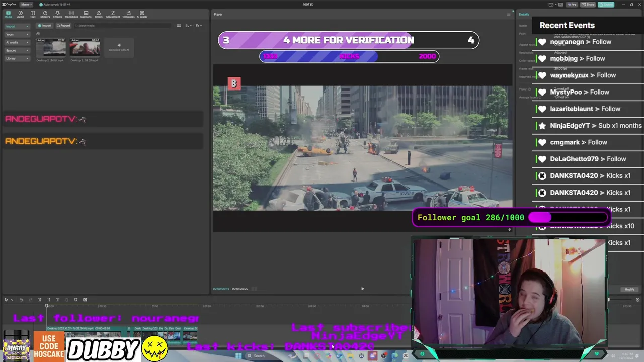Expand the Import sidebar section
644x362 pixels.
(17, 26)
